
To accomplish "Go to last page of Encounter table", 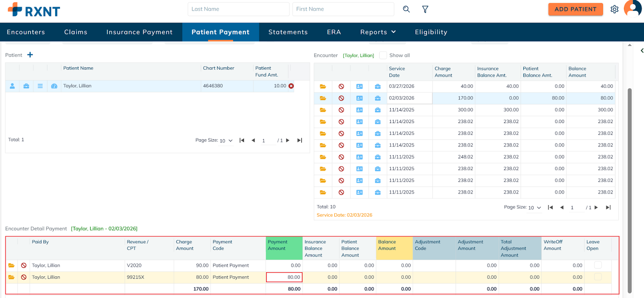I will [x=608, y=208].
